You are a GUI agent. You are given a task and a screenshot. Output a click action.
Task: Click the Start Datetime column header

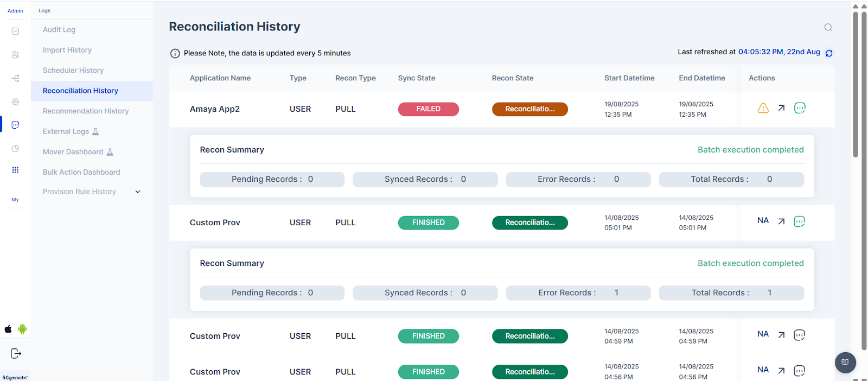pyautogui.click(x=629, y=78)
